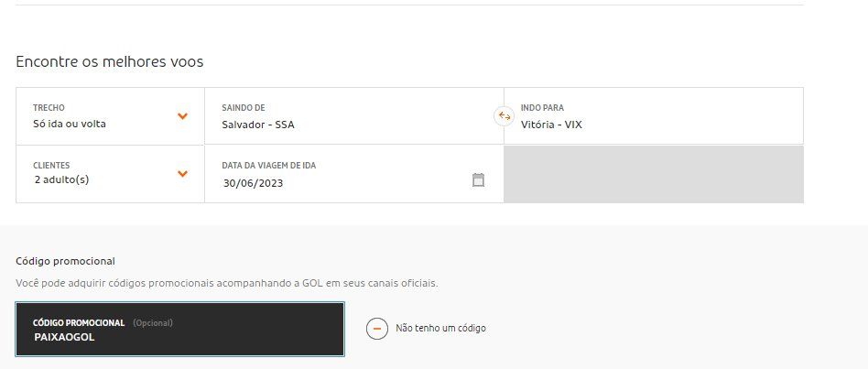Swap origin and destination airports

tap(504, 116)
